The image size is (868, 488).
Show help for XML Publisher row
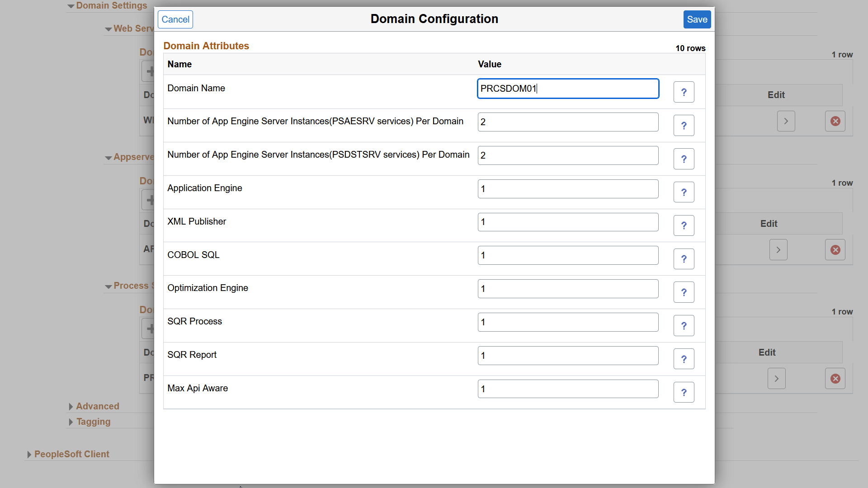[x=684, y=225]
